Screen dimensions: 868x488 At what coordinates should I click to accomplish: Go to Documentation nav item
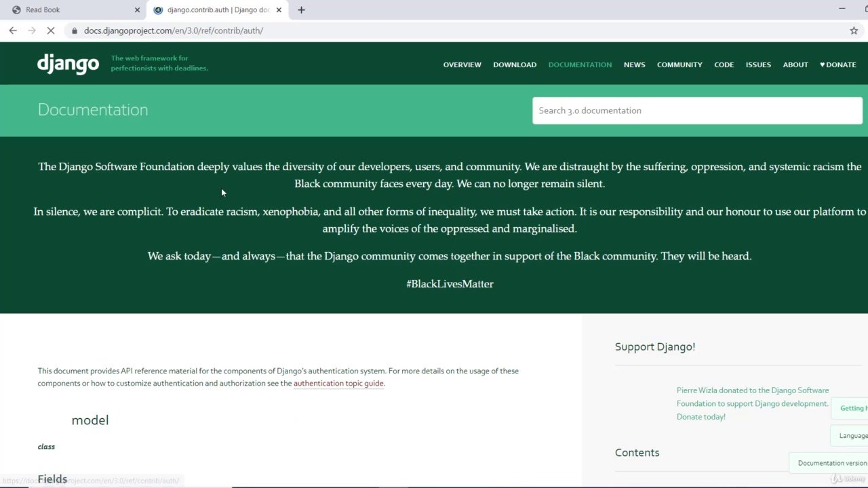pos(580,64)
